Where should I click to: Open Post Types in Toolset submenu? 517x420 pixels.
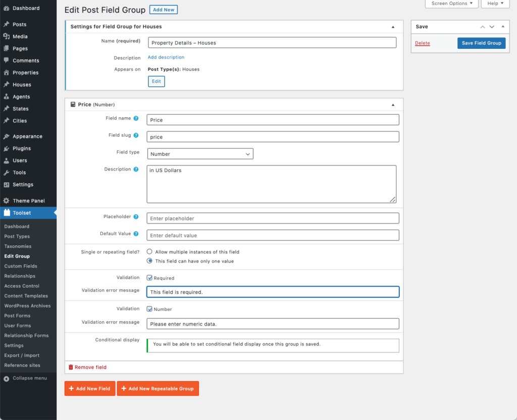pyautogui.click(x=17, y=236)
